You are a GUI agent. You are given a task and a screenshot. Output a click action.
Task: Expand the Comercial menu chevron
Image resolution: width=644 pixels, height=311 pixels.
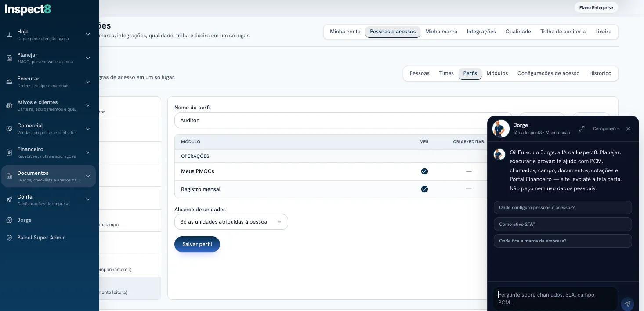pos(88,129)
